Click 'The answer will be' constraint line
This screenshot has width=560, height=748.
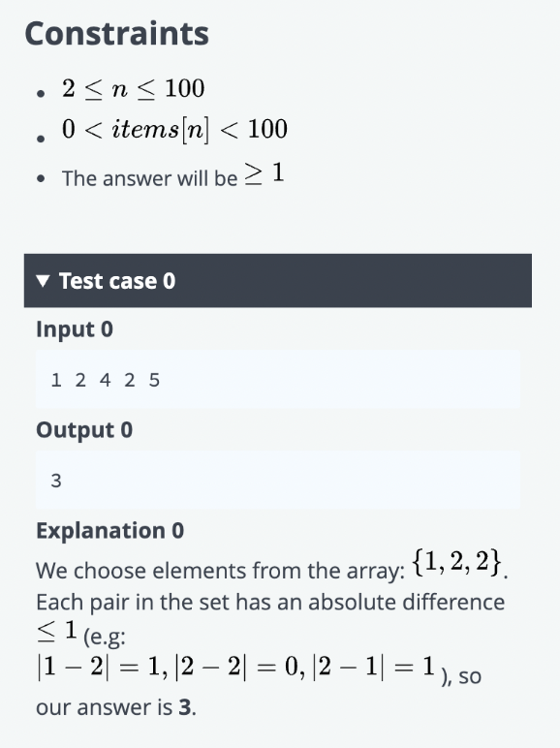[173, 174]
